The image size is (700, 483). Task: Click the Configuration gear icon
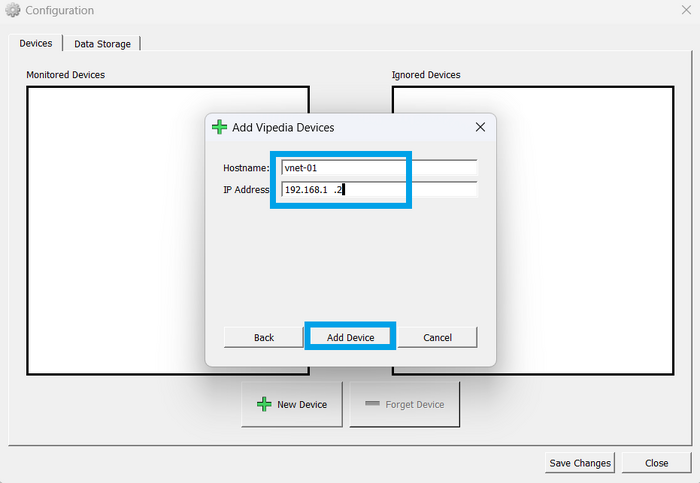pyautogui.click(x=12, y=10)
